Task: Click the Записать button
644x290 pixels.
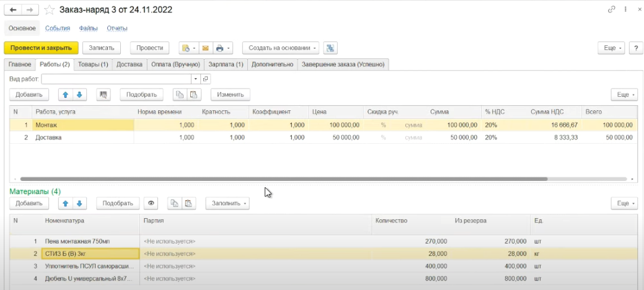Action: point(102,48)
